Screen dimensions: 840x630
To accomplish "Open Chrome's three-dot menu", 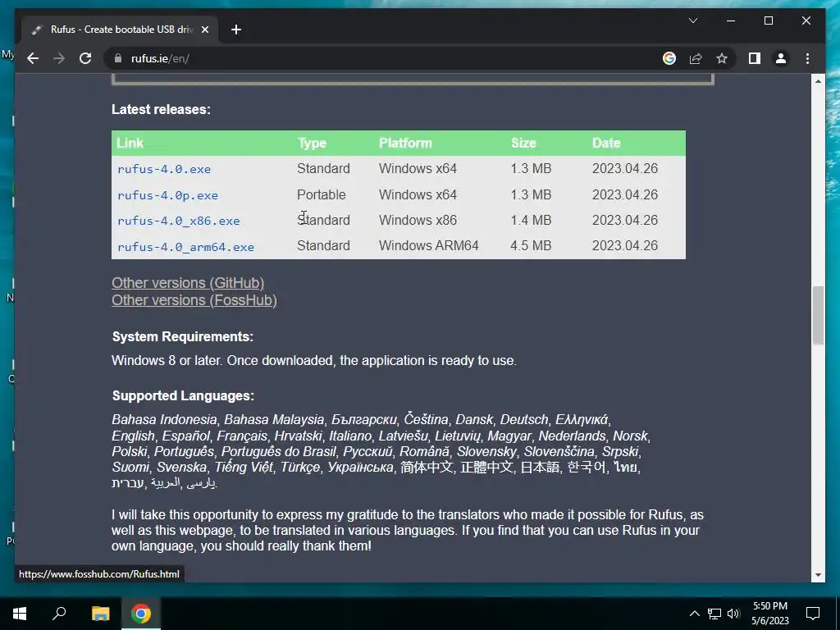I will (807, 58).
